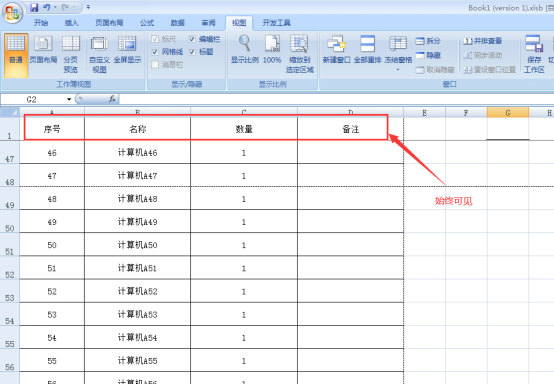554x385 pixels.
Task: Click the Office button logo
Action: pos(13,13)
